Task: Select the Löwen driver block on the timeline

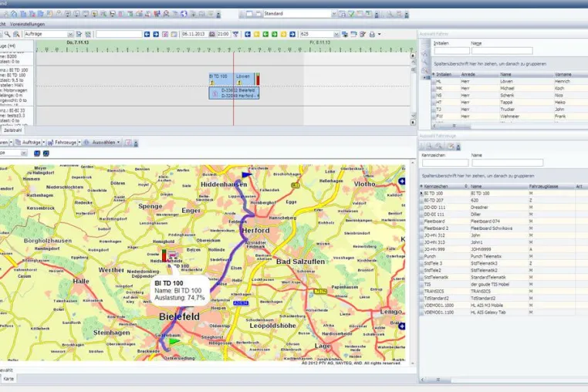Action: (245, 79)
